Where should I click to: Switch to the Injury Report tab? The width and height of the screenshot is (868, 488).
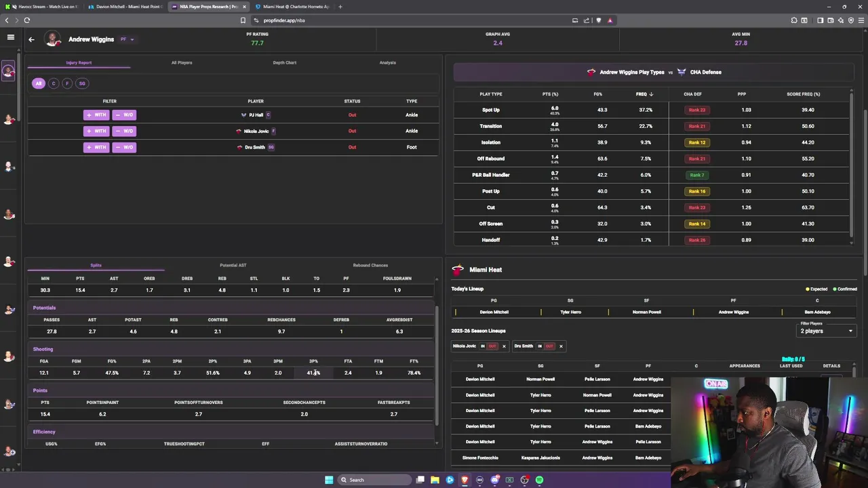tap(79, 62)
